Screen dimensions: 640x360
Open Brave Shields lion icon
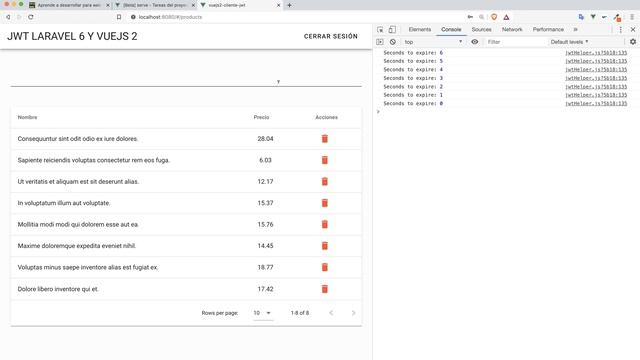494,17
